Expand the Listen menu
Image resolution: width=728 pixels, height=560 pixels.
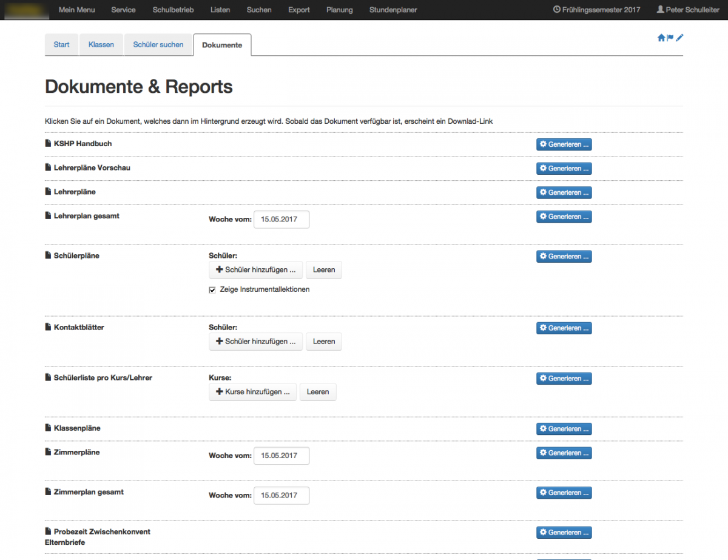220,10
